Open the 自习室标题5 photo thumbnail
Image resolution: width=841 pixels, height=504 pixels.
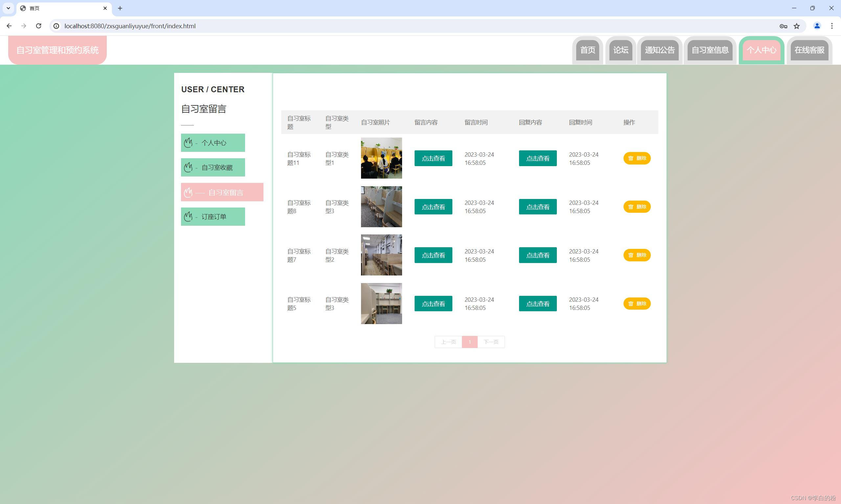381,304
